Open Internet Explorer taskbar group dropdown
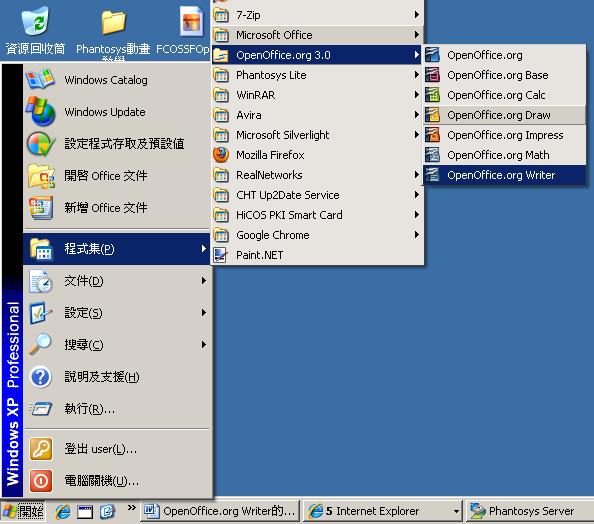Viewport: 594px width, 524px height. point(456,511)
